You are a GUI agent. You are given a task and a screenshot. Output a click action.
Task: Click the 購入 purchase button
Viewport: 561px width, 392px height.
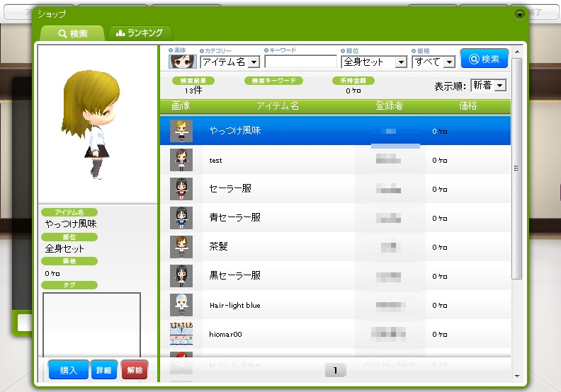(68, 370)
